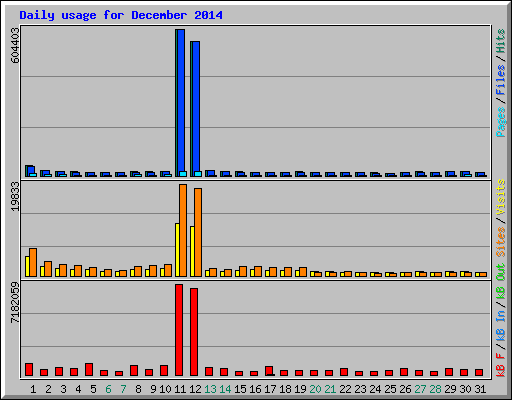This screenshot has width=512, height=400.
Task: Click the red kB bar for day 8
Action: coord(134,370)
